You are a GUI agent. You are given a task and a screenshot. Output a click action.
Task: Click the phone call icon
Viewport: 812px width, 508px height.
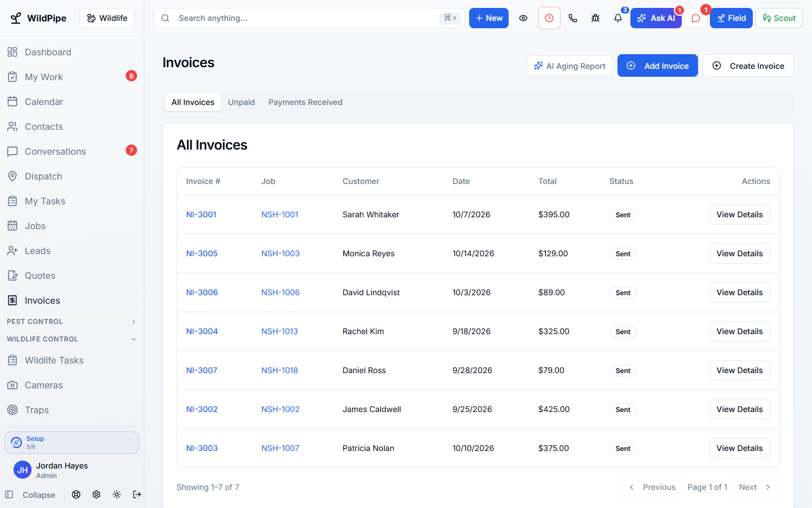coord(573,18)
